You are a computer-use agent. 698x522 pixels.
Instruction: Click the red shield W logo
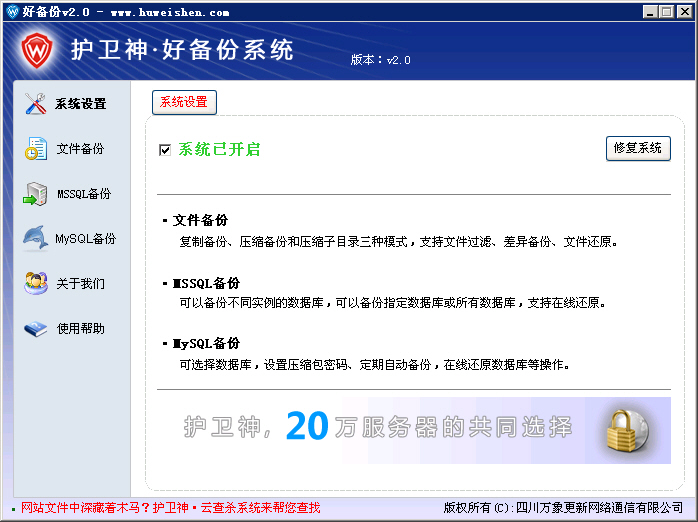37,50
